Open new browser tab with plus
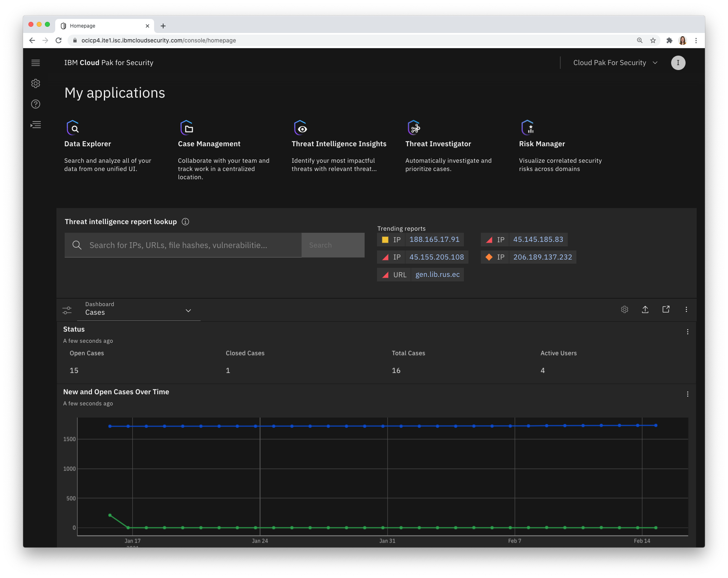Viewport: 728px width, 578px height. pos(163,26)
